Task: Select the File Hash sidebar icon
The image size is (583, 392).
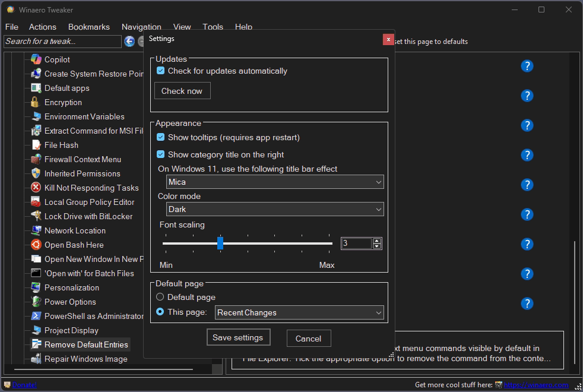Action: click(36, 145)
